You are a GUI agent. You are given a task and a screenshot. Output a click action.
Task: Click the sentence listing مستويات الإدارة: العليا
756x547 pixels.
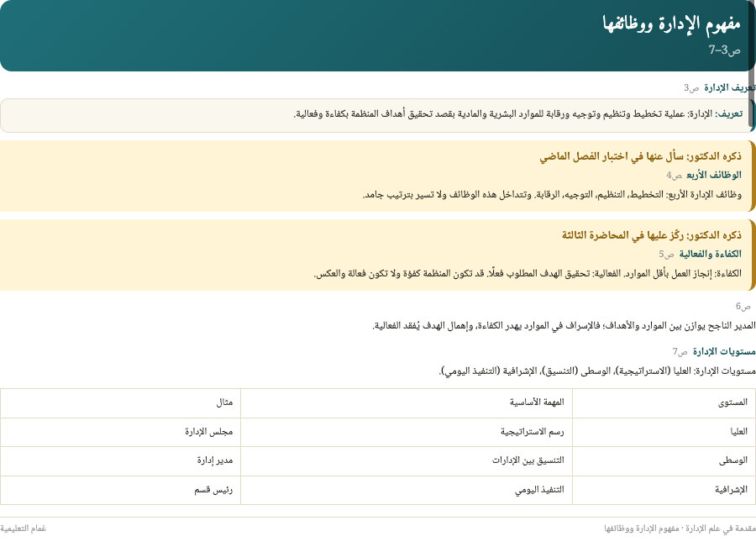coord(597,371)
